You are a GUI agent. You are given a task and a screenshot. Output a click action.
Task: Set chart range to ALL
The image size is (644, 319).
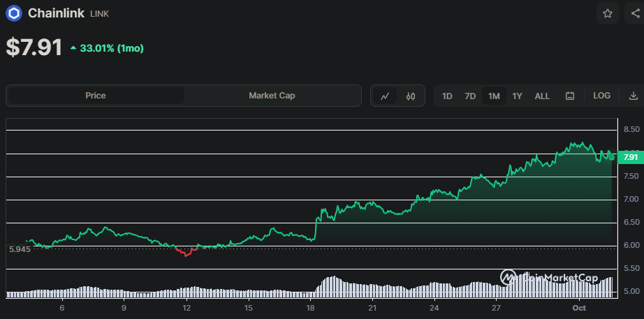coord(542,96)
